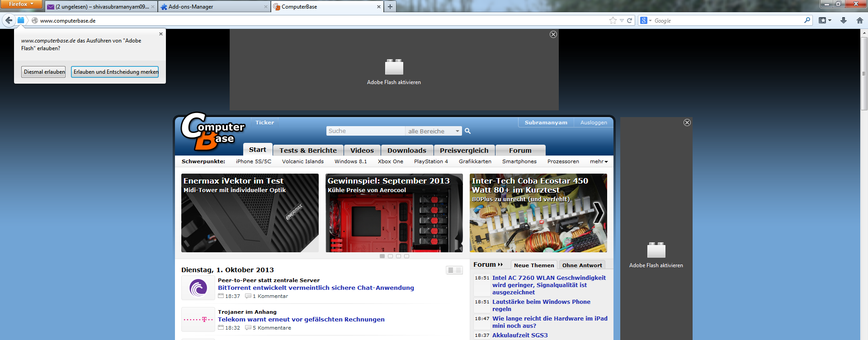Open the 'alle Bereiche' search scope dropdown

tap(434, 131)
